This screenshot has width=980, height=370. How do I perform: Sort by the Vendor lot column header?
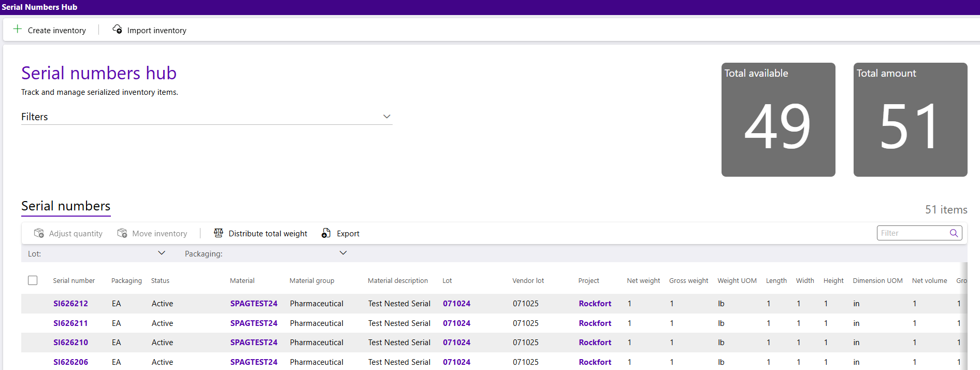coord(528,281)
